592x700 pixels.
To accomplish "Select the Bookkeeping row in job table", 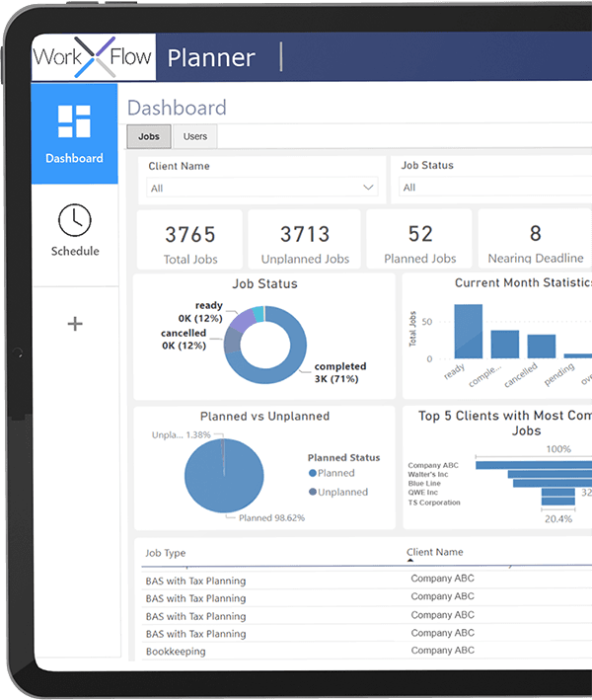I will click(176, 652).
